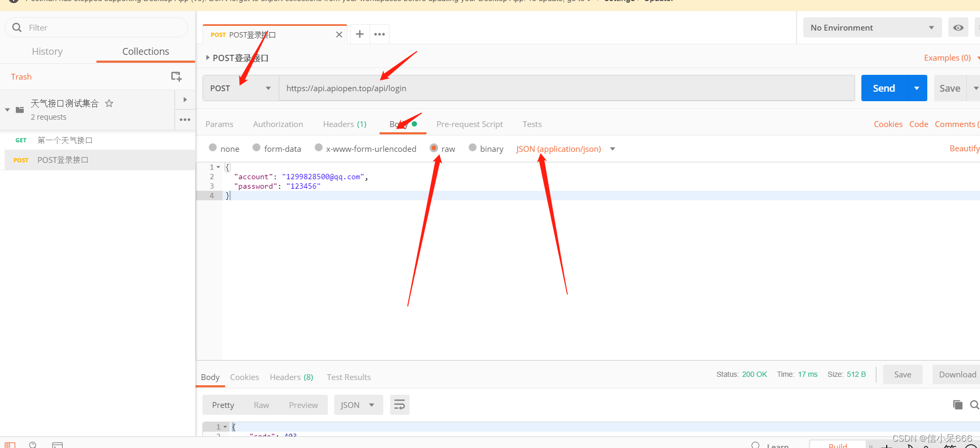Click the folder icon of 天气接口测试集合

(20, 110)
